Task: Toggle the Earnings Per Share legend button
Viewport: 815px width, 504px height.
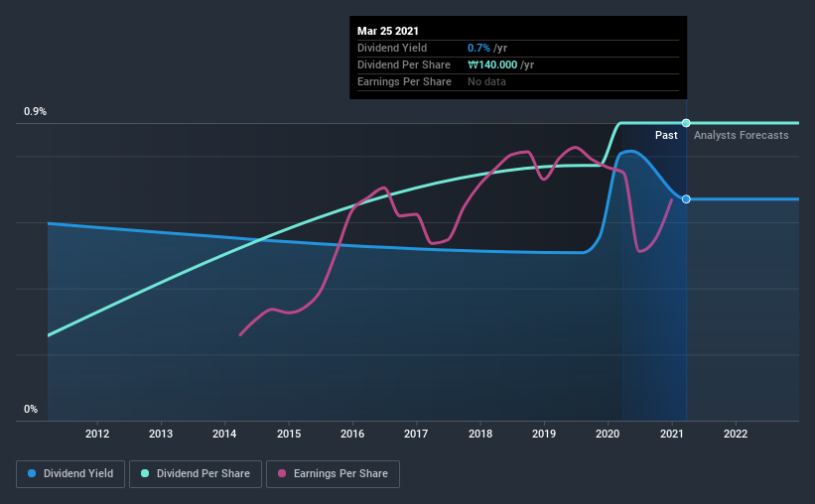Action: [333, 474]
